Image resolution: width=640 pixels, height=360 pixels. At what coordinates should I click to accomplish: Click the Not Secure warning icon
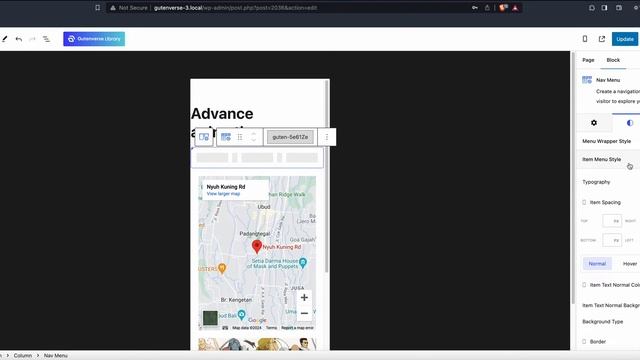[113, 8]
